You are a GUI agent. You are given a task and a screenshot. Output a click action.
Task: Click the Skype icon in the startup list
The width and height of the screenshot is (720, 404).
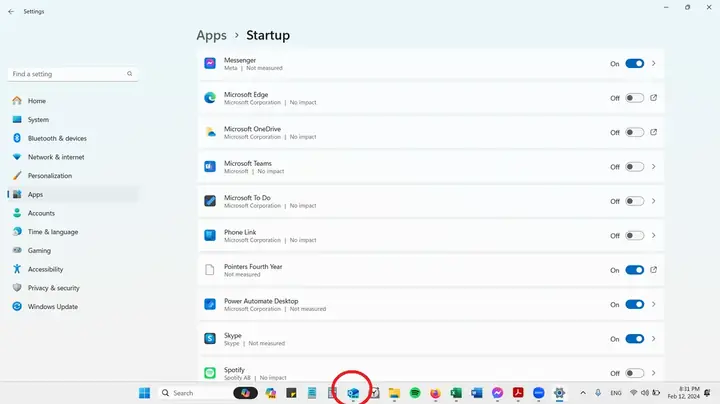tap(210, 339)
